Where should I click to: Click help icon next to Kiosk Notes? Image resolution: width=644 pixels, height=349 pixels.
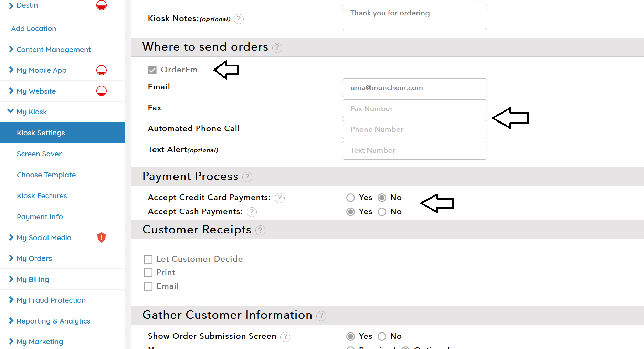pyautogui.click(x=239, y=19)
